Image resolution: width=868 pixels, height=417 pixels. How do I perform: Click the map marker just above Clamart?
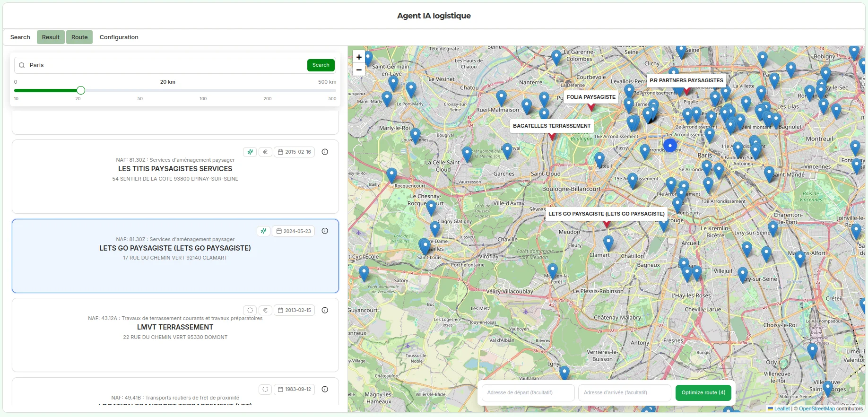pyautogui.click(x=608, y=243)
